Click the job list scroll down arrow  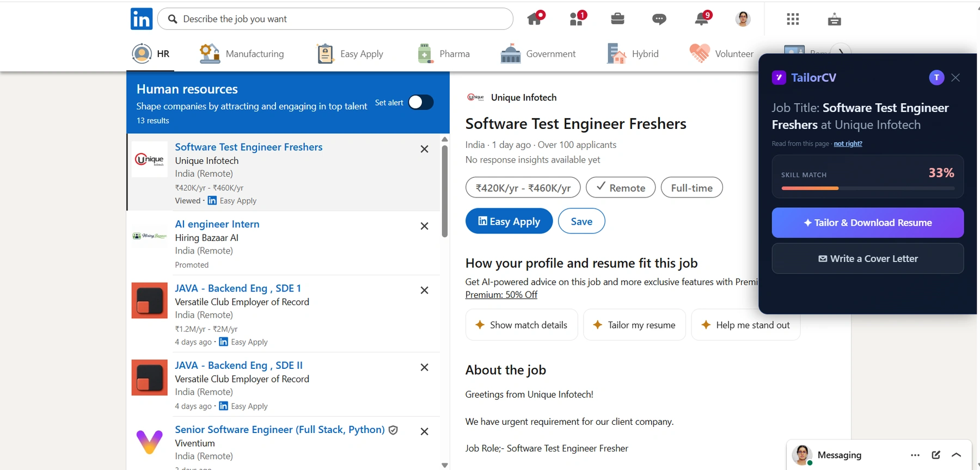pos(445,465)
